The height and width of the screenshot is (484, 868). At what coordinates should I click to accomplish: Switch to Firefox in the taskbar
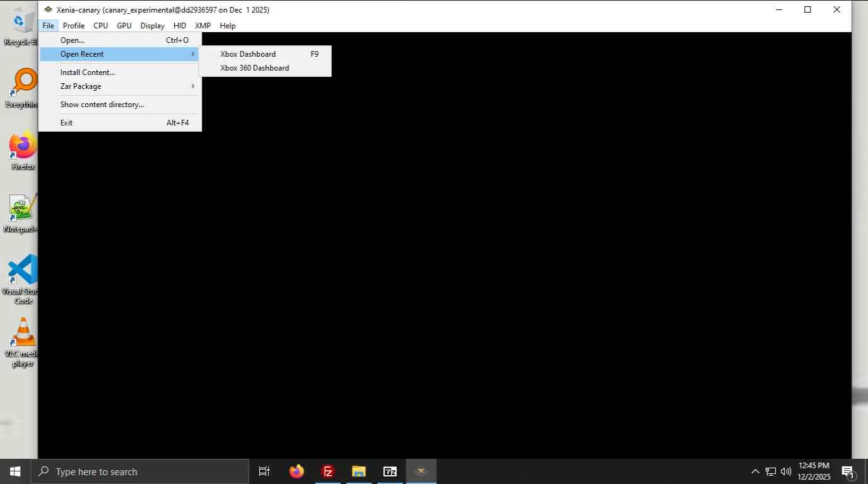[296, 471]
